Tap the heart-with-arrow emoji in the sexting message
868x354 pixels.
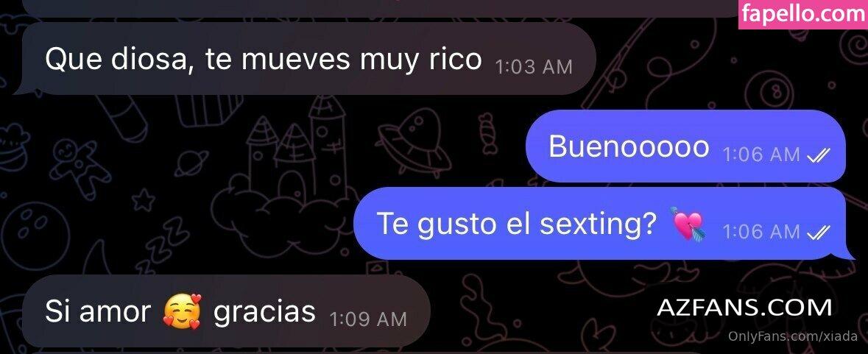tap(688, 223)
